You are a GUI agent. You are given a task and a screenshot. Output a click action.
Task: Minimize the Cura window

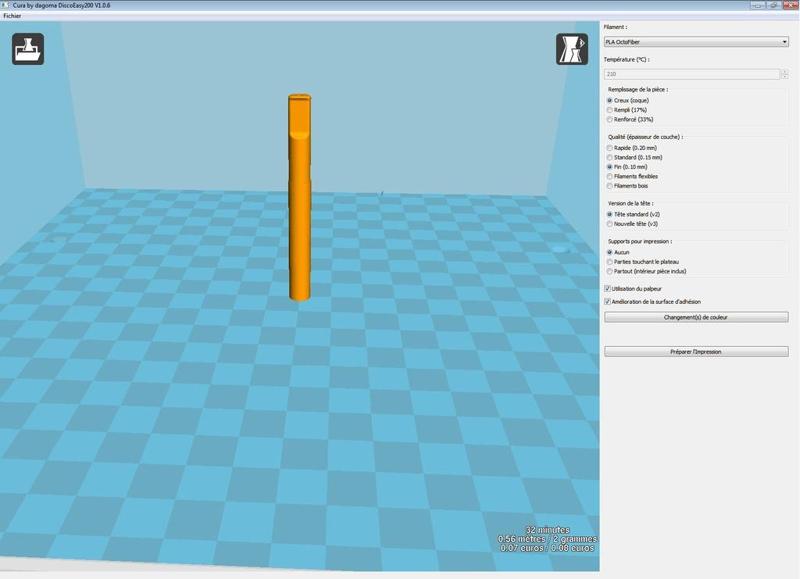758,5
